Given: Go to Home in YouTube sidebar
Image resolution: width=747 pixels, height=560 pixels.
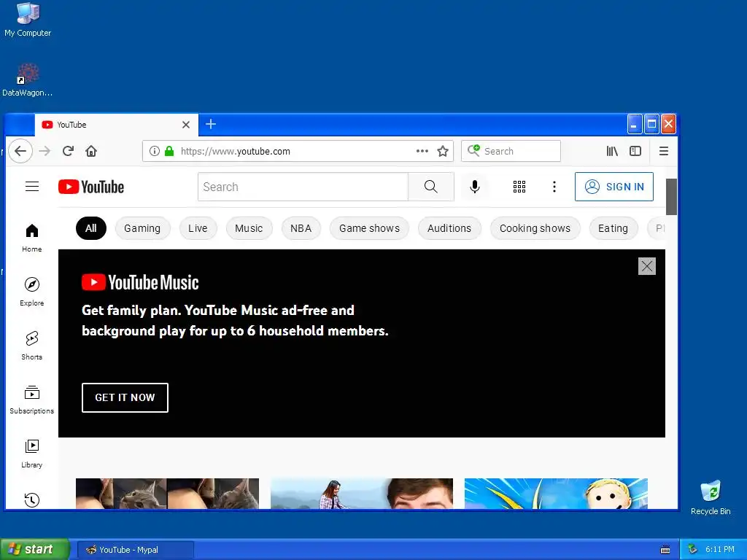Looking at the screenshot, I should click(32, 238).
